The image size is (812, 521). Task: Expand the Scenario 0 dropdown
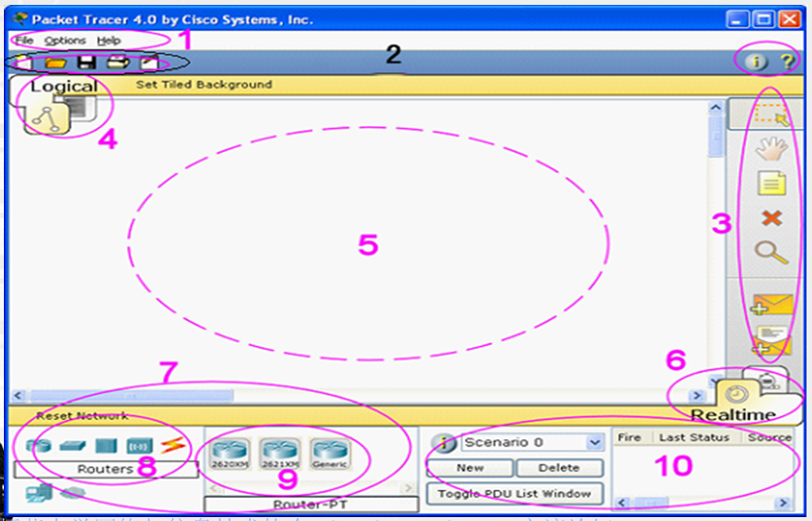[x=595, y=442]
